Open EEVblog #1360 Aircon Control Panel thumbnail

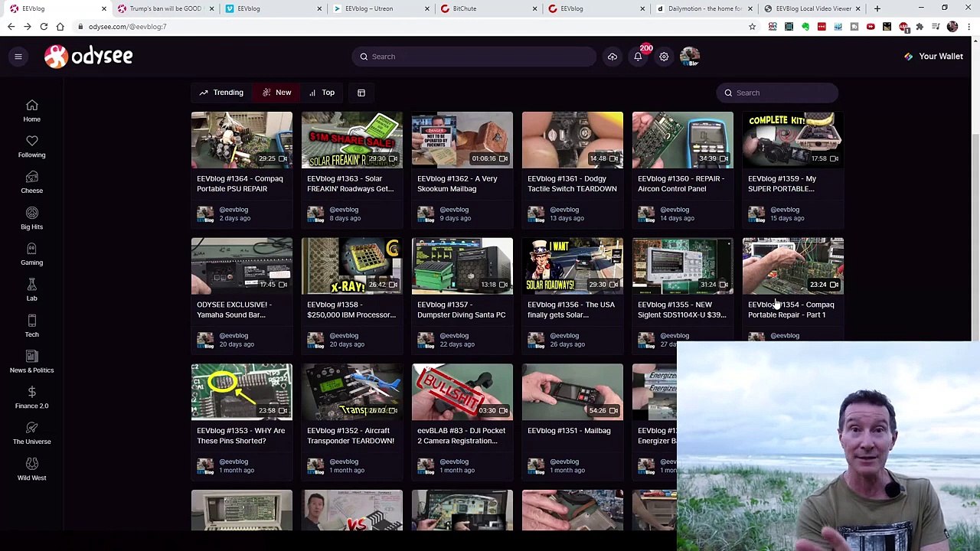[x=683, y=140]
